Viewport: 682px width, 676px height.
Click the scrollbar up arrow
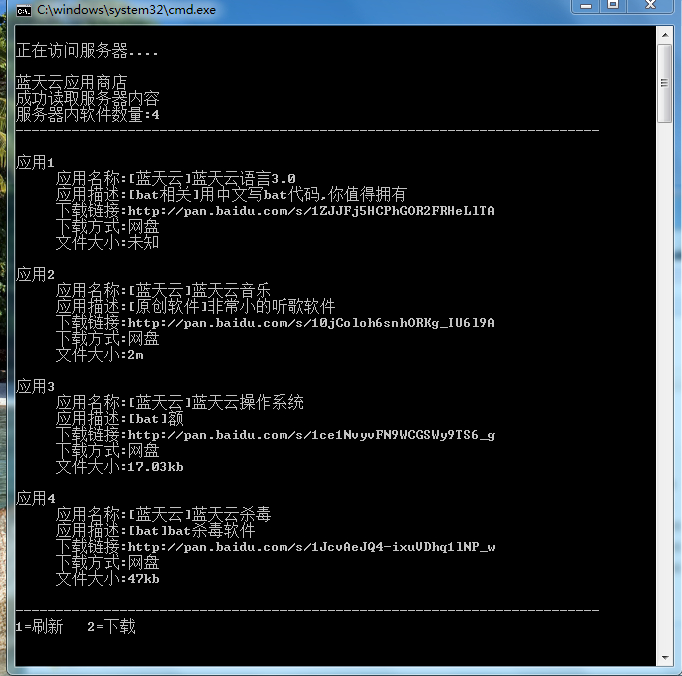665,34
